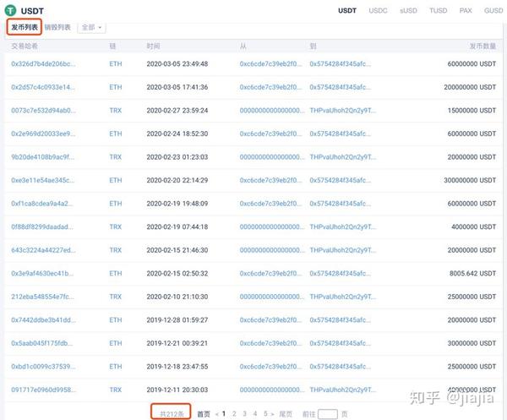Click the next page arrow
Viewport: 507px width, 420px height.
click(273, 414)
